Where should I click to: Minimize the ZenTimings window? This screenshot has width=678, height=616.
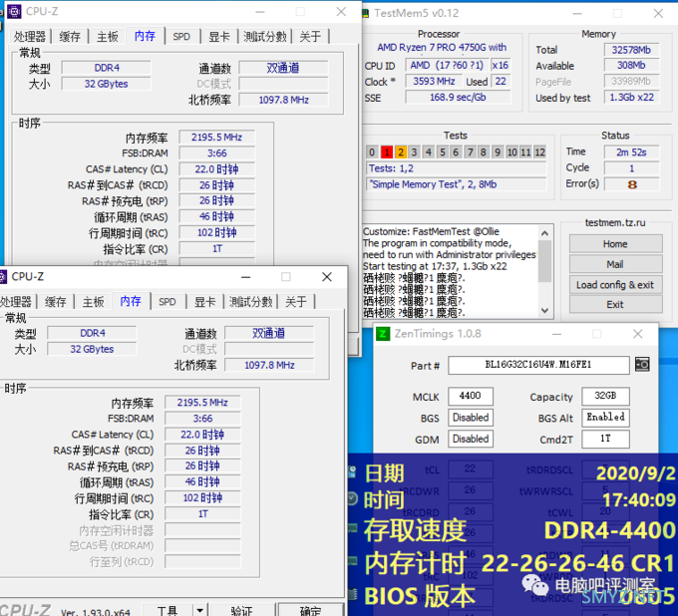tap(557, 334)
